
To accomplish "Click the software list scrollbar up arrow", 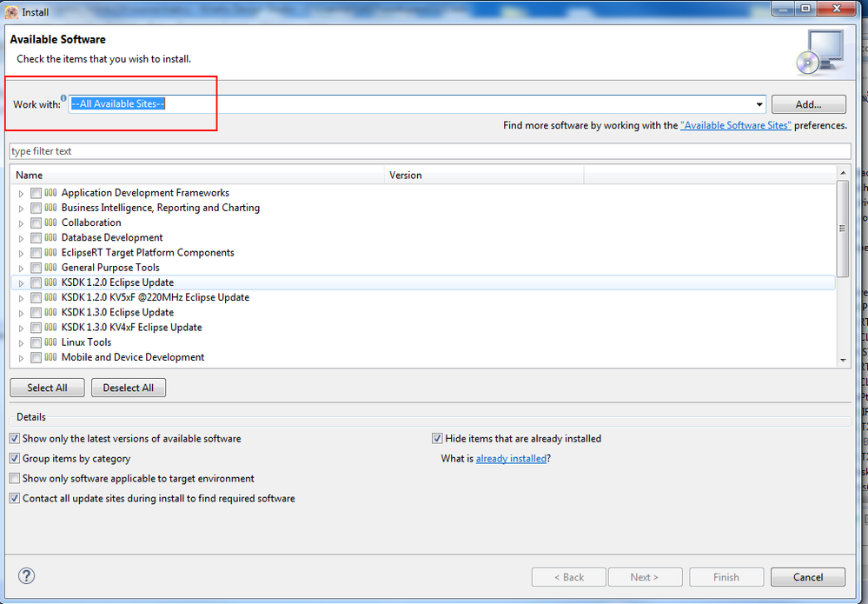I will click(843, 173).
